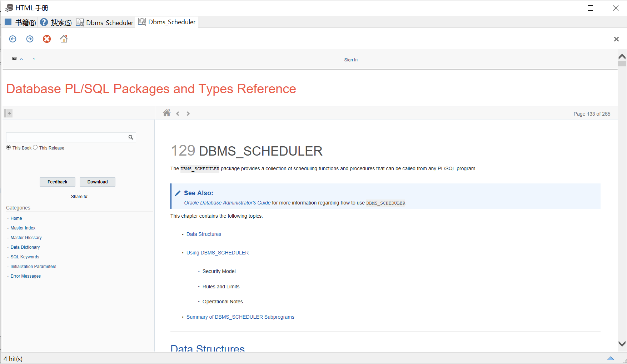Click the 129 DBMS_SCHEDULER chapter heading
This screenshot has height=364, width=627.
click(247, 151)
